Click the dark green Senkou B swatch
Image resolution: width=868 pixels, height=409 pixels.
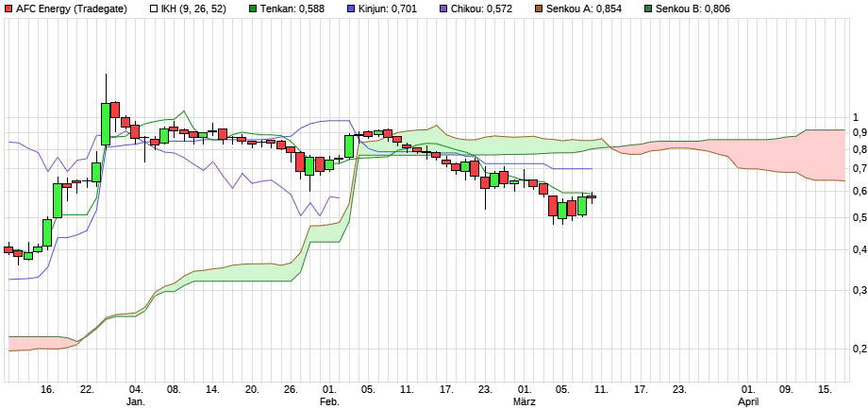[x=647, y=9]
